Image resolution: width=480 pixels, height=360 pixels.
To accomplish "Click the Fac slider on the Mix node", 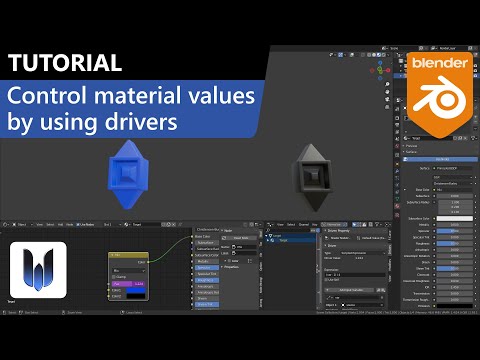I will pos(128,284).
